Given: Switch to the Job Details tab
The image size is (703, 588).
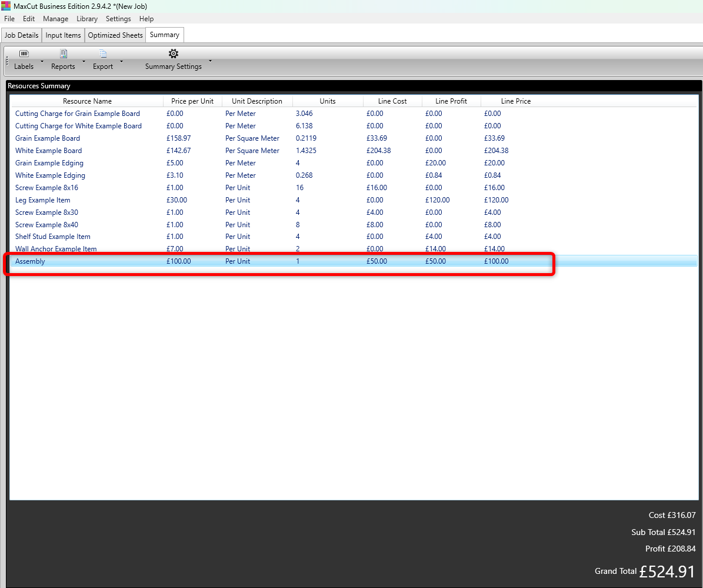Looking at the screenshot, I should (22, 35).
